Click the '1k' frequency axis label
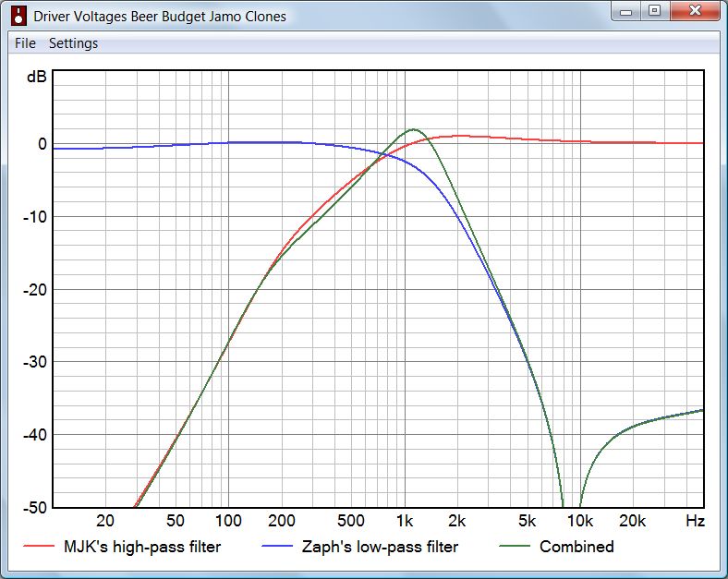 pyautogui.click(x=405, y=521)
